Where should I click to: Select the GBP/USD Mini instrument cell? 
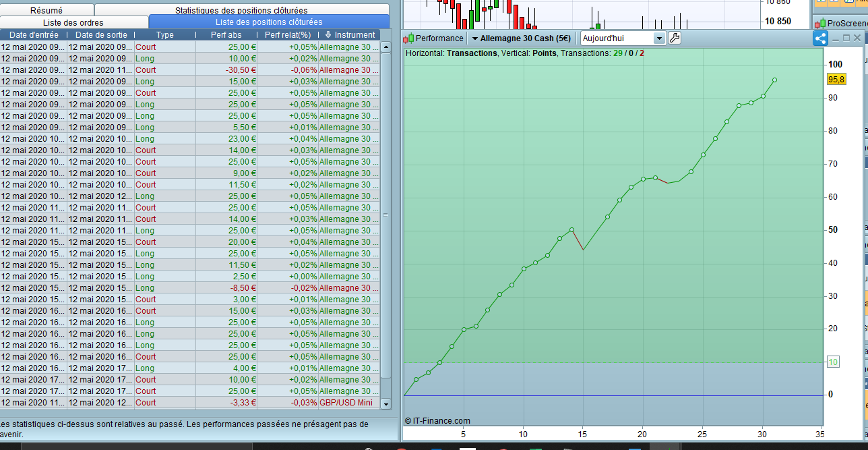coord(349,403)
